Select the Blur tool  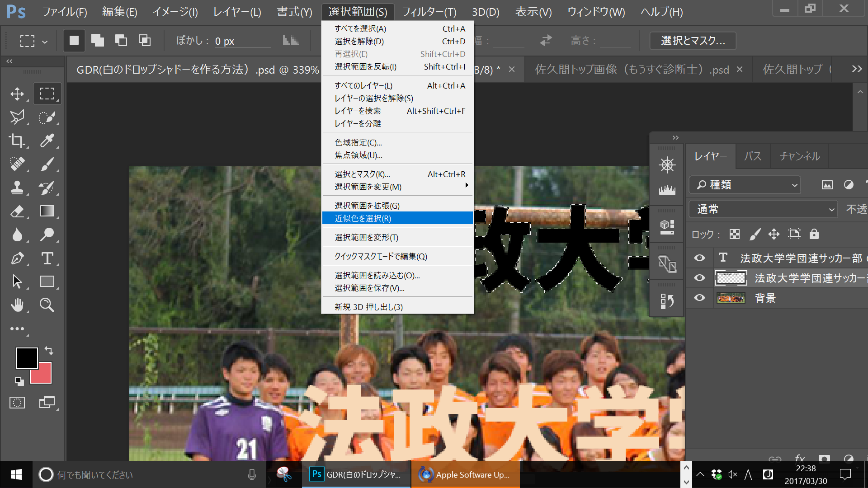click(x=17, y=235)
